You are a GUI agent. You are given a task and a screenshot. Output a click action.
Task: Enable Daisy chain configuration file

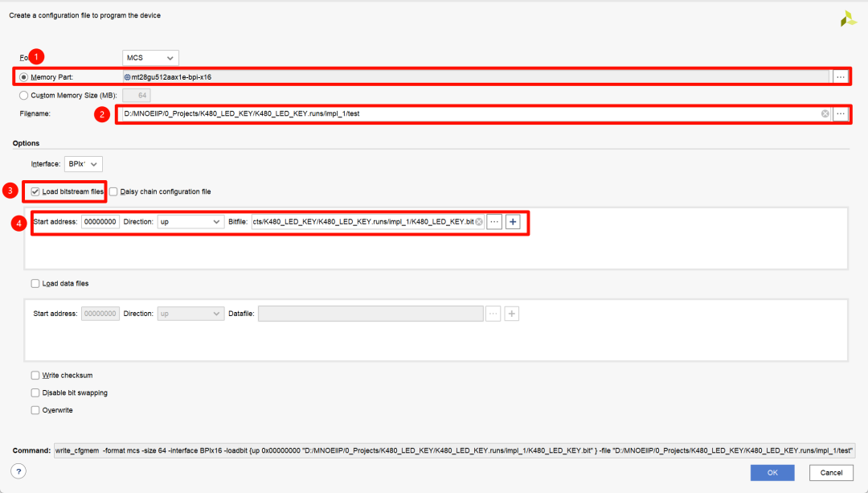pos(113,191)
